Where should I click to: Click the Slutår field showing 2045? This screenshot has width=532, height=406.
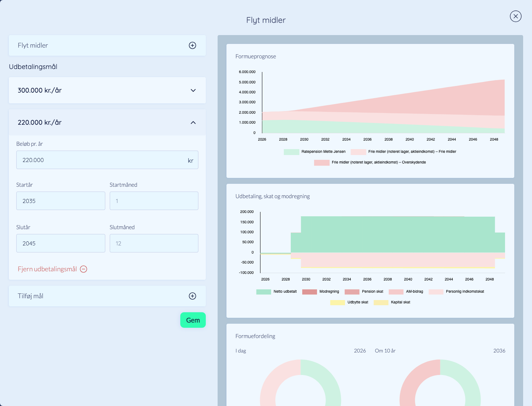pyautogui.click(x=61, y=243)
